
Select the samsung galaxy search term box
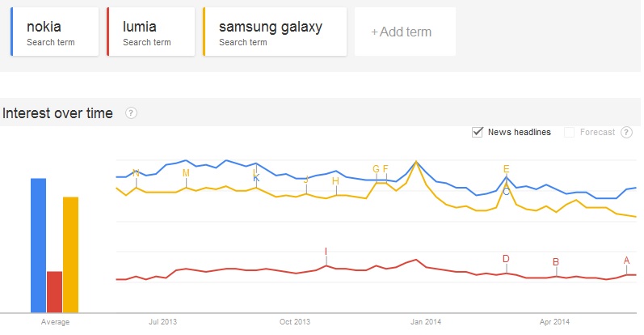(275, 32)
